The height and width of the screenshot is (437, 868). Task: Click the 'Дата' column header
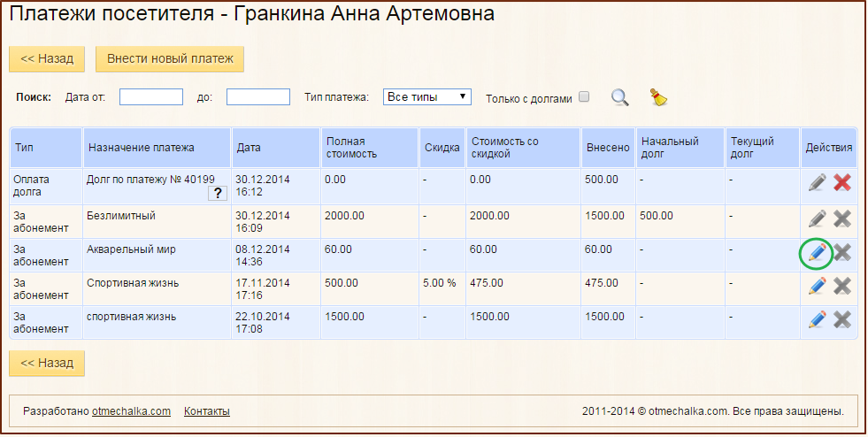coord(276,148)
